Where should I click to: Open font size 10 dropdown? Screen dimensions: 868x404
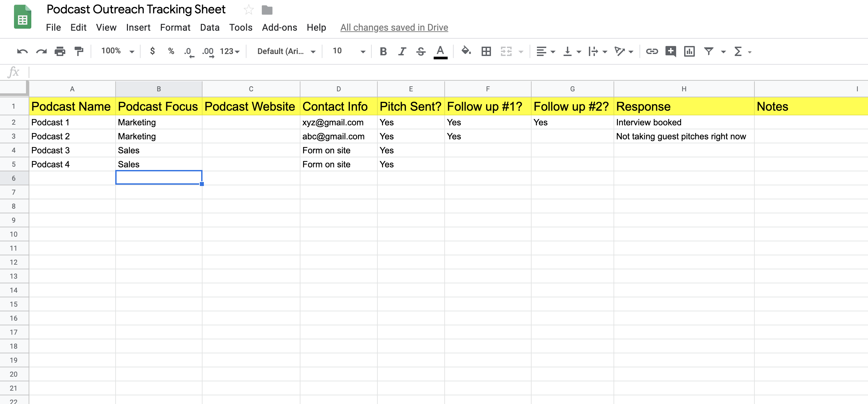pyautogui.click(x=348, y=51)
